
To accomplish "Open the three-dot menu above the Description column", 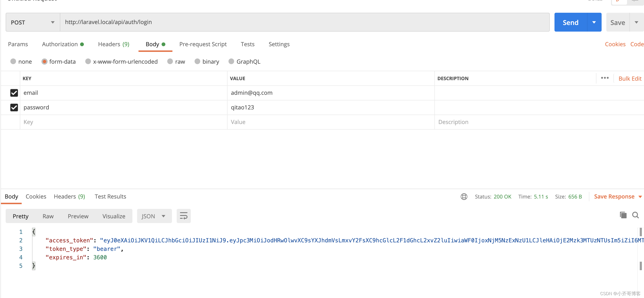I will (605, 78).
